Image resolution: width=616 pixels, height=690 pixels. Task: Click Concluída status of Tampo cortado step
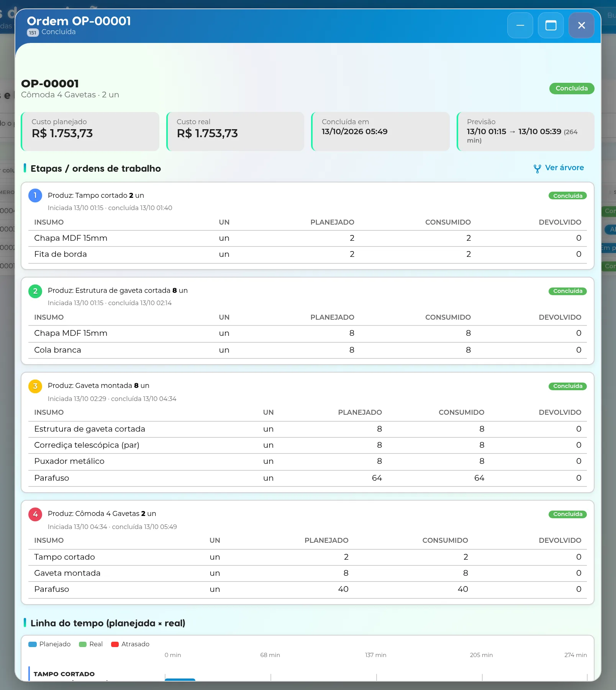tap(567, 196)
